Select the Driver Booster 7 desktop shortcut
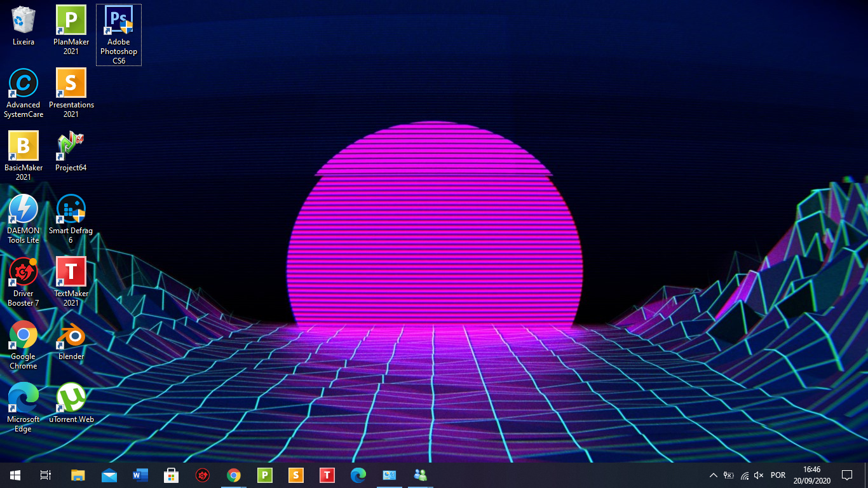 click(x=24, y=273)
